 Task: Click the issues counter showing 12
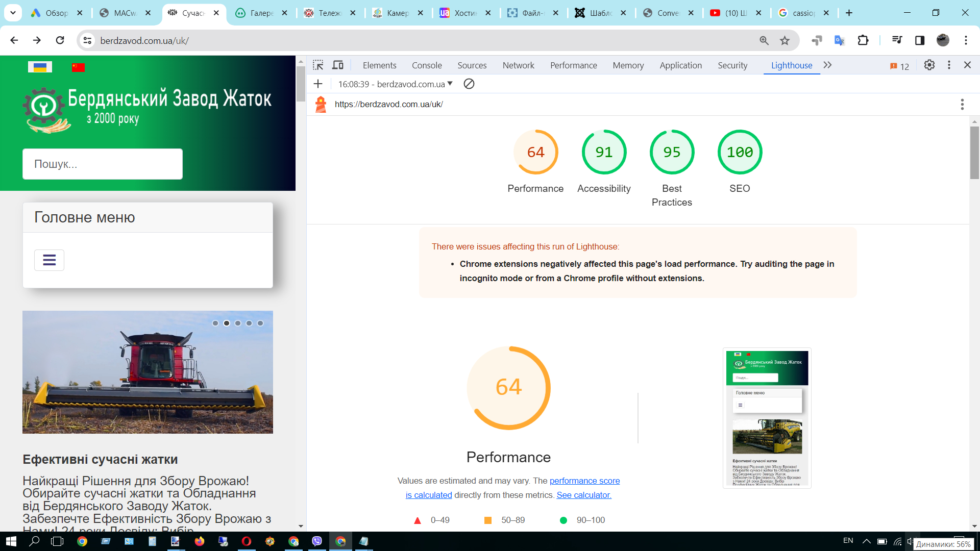click(899, 66)
